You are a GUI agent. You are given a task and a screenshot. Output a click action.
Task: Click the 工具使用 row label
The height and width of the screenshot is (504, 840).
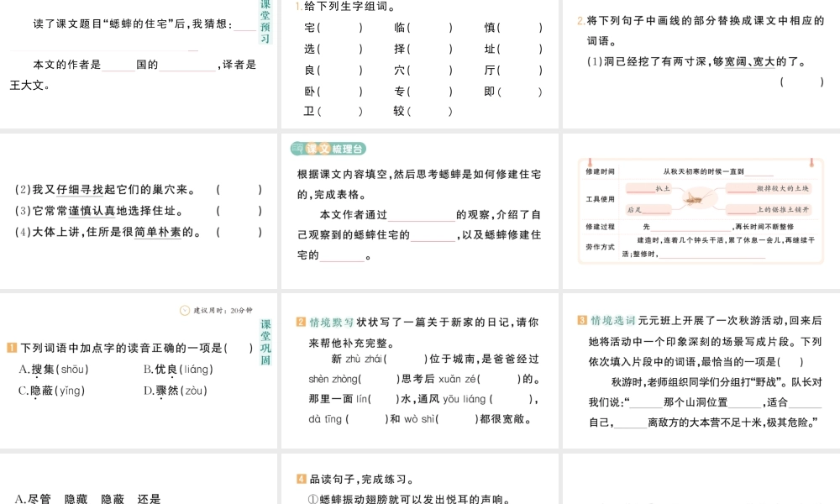point(600,199)
